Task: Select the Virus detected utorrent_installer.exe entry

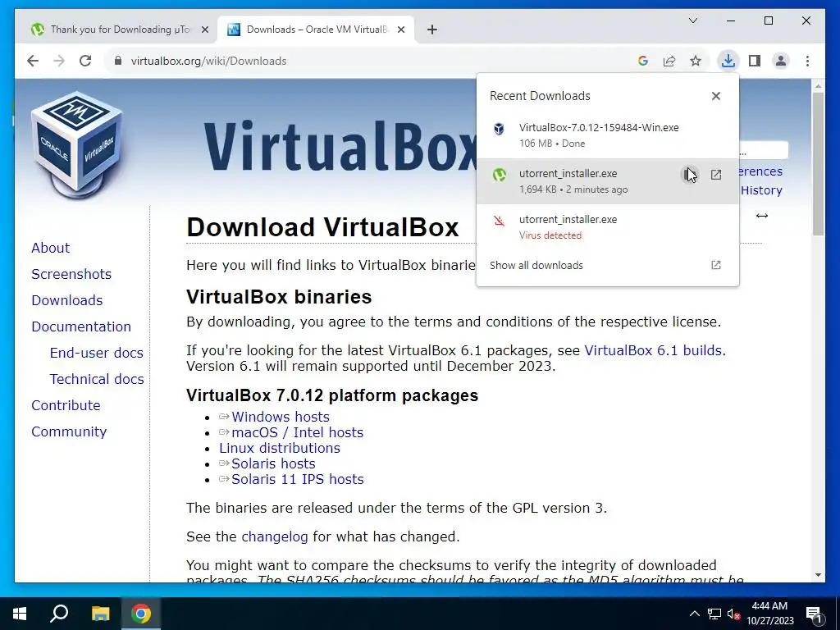Action: click(x=608, y=227)
